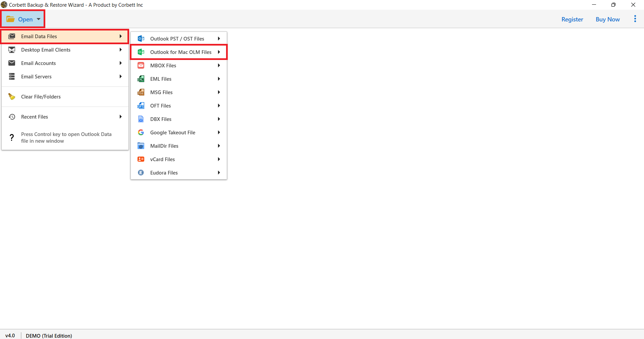
Task: Choose Eudora Files from the submenu
Action: pos(179,173)
